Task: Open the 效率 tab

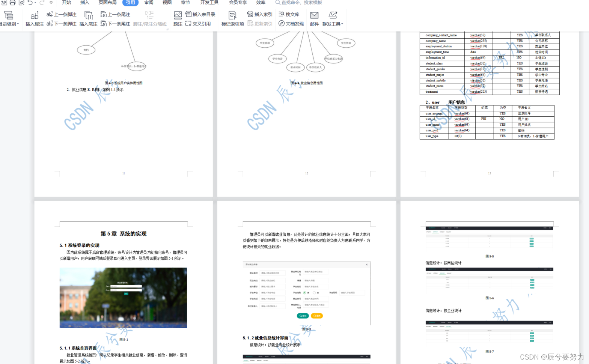Action: [261, 2]
